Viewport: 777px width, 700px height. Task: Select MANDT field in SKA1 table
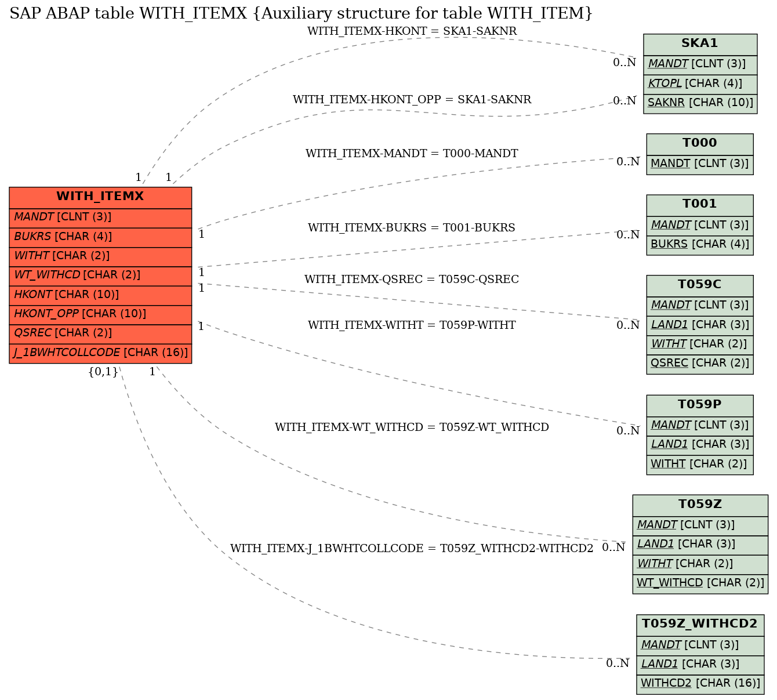pos(700,64)
